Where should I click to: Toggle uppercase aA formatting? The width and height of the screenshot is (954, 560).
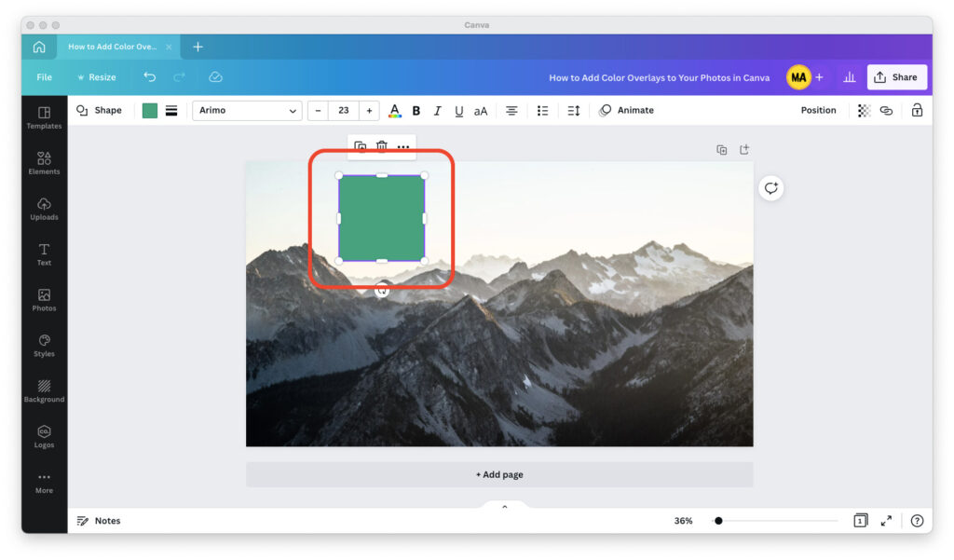[x=481, y=111]
